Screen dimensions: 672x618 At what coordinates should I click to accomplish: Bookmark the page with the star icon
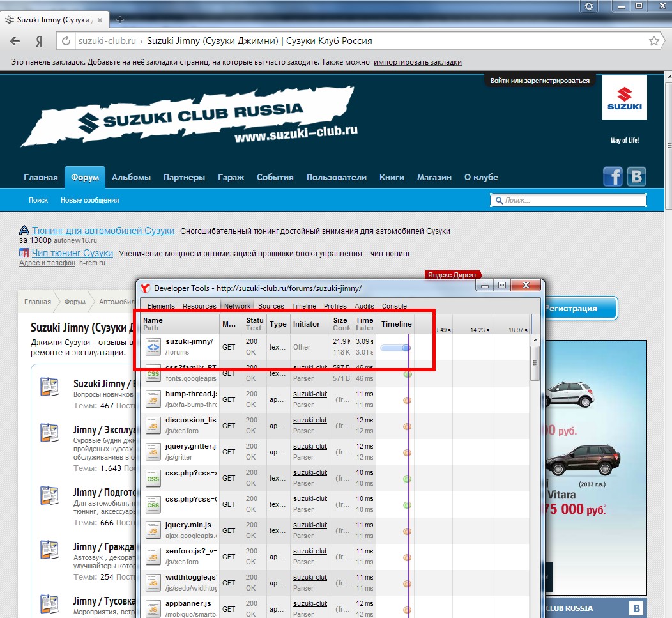pos(654,41)
